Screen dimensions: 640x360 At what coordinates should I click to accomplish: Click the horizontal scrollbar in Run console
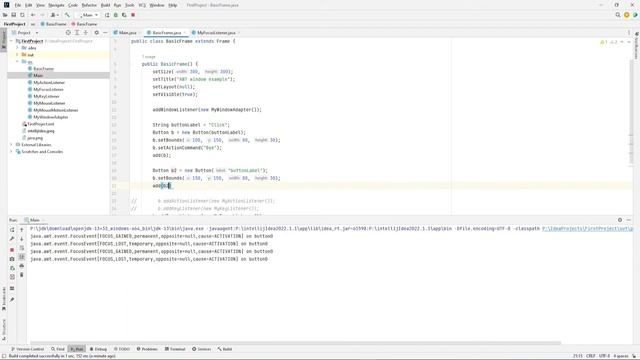tap(296, 343)
